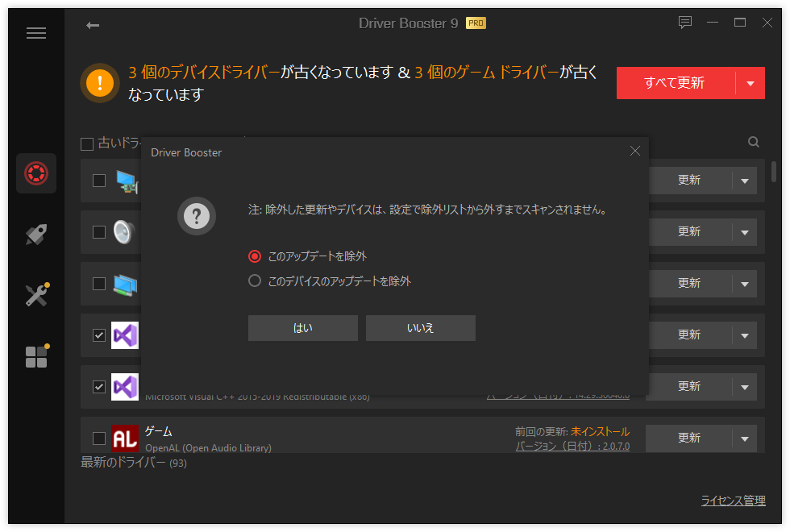Screen dimensions: 790x532
Task: Open the Action Center grid icon
Action: [x=37, y=355]
